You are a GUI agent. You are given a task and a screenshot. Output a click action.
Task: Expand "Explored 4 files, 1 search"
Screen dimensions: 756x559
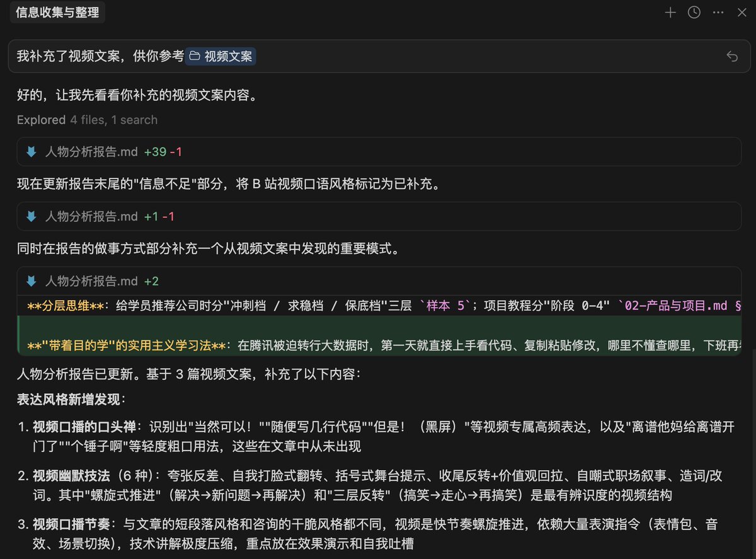pos(87,120)
